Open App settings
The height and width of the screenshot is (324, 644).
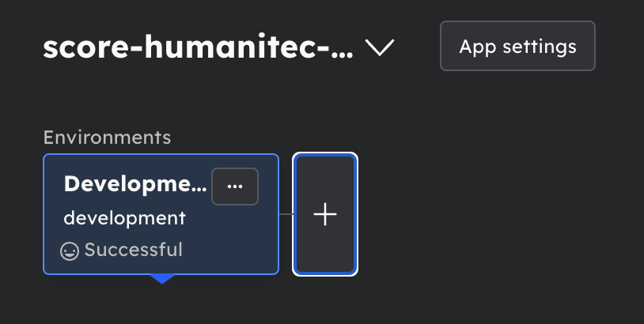click(517, 47)
